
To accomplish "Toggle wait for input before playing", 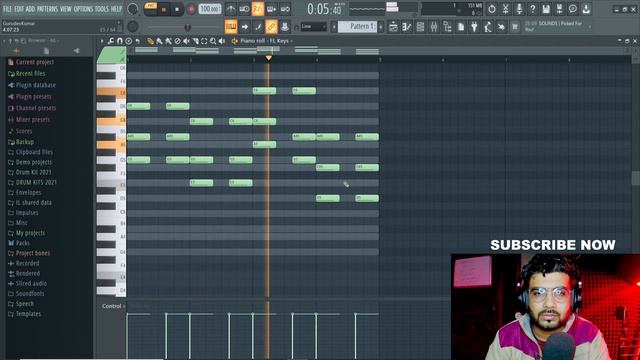I will tap(244, 9).
